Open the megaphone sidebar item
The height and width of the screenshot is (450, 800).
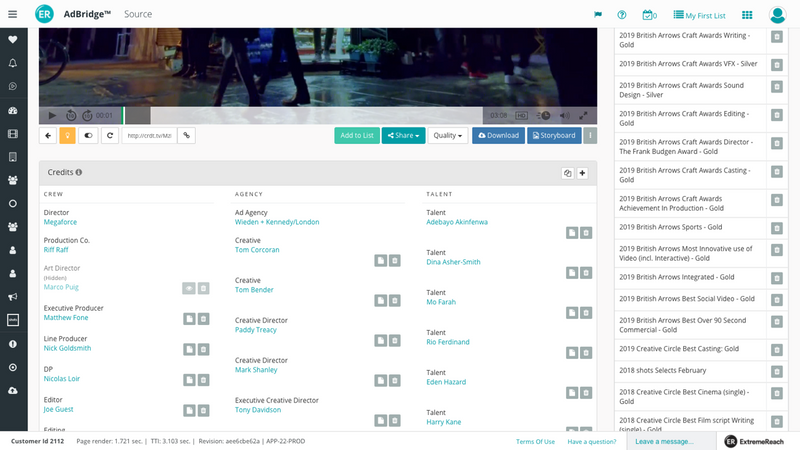coord(13,296)
